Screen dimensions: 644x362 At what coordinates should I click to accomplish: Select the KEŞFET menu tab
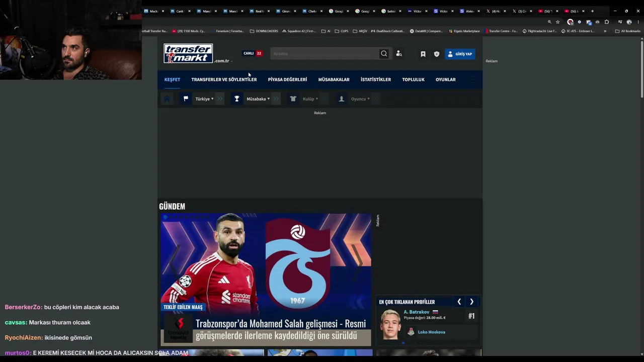172,79
